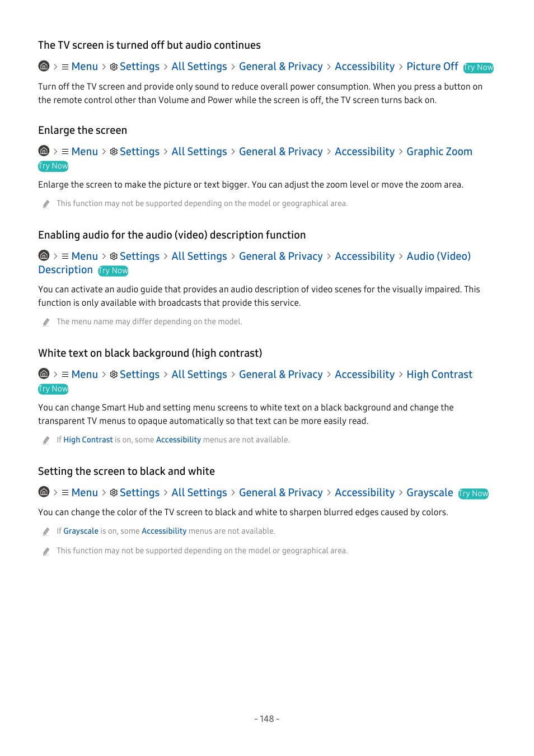Click the Home icon in Picture Off path

tap(44, 66)
